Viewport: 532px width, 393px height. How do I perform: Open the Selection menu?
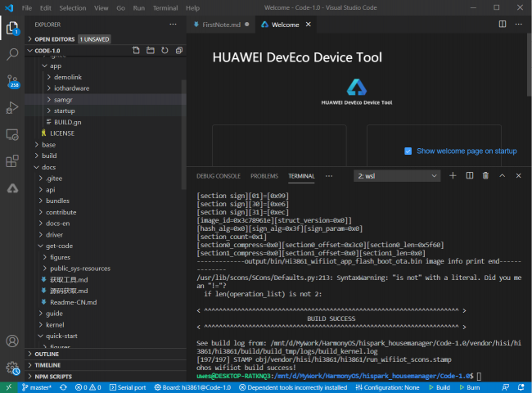(x=73, y=8)
